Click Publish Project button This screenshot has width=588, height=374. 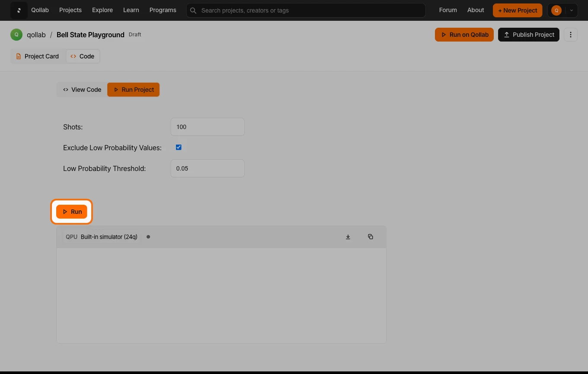pos(529,35)
